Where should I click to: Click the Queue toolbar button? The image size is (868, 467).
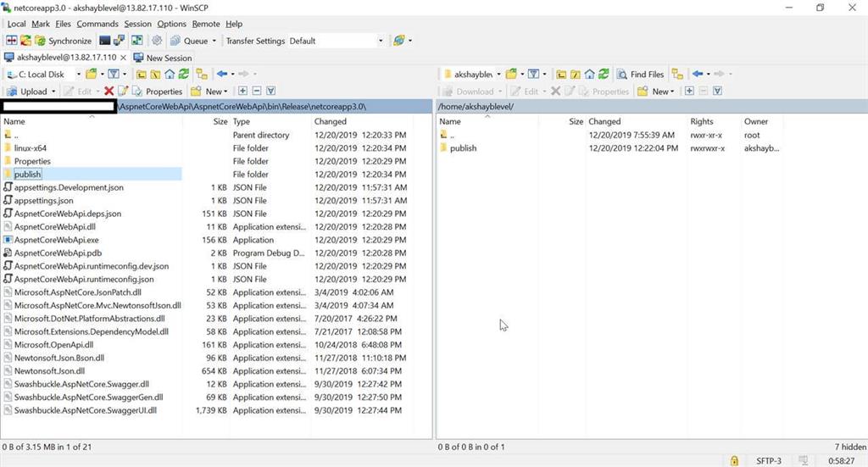coord(189,41)
